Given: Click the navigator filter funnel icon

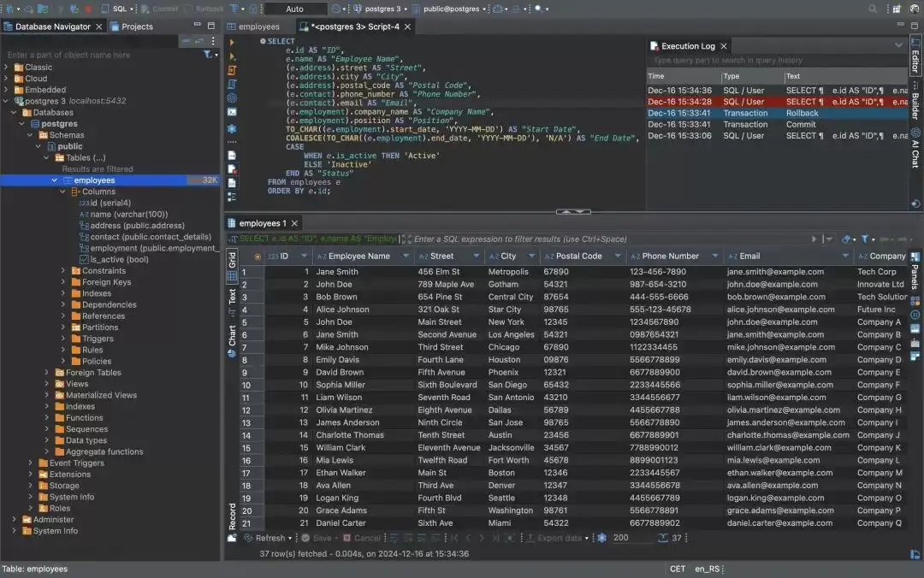Looking at the screenshot, I should coord(208,55).
